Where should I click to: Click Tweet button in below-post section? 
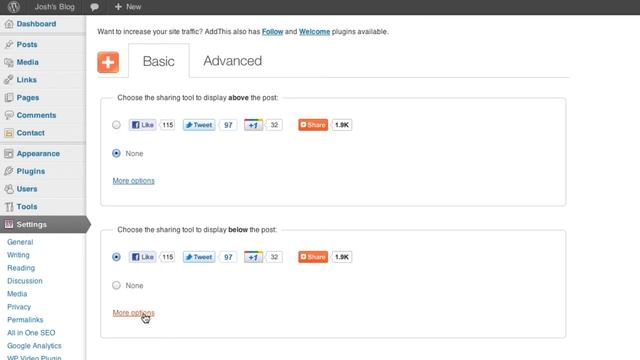[199, 257]
